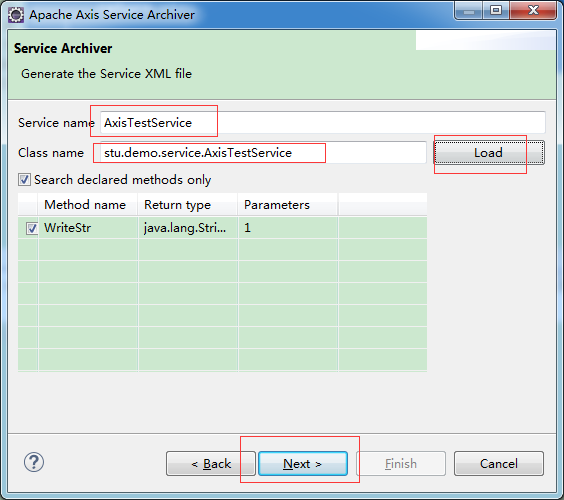This screenshot has height=500, width=564.
Task: Click the help question mark icon
Action: click(34, 462)
